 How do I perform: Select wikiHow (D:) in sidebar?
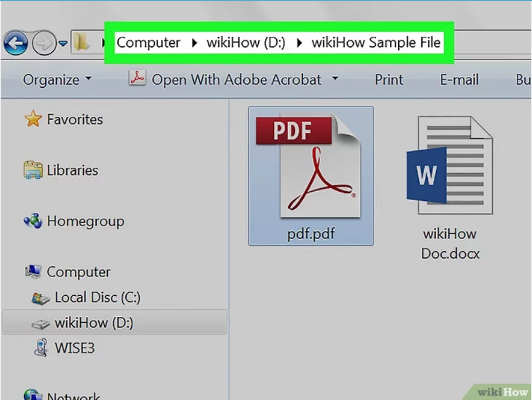coord(94,323)
